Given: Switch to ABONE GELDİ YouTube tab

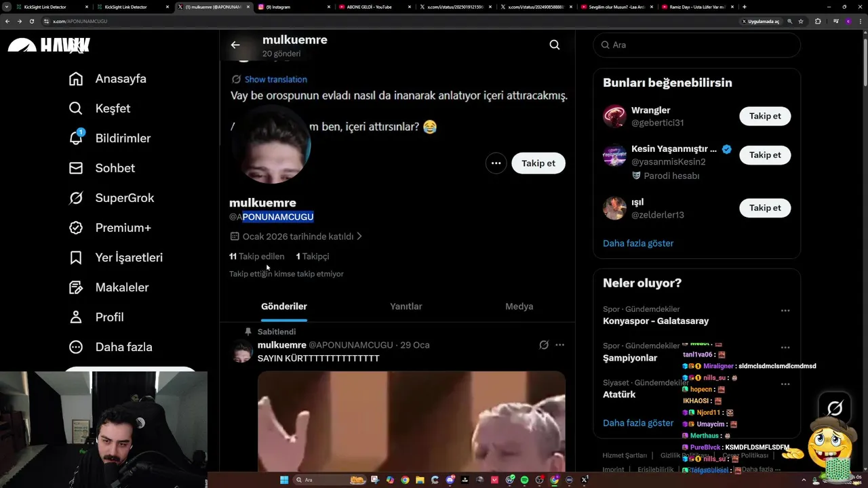Looking at the screenshot, I should coord(375,7).
